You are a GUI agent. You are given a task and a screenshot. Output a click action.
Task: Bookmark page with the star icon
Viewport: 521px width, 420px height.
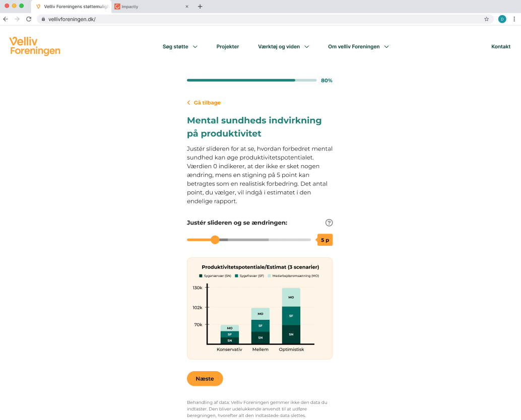click(x=486, y=19)
